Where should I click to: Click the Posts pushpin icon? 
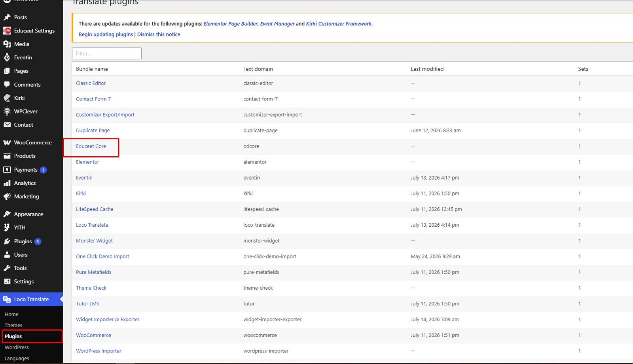pyautogui.click(x=7, y=17)
